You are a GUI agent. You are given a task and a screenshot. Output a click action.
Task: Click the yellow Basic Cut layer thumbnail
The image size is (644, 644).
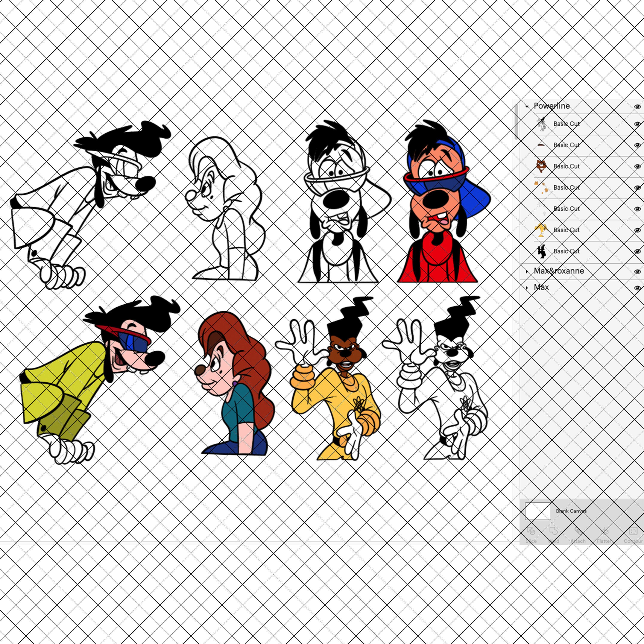542,230
